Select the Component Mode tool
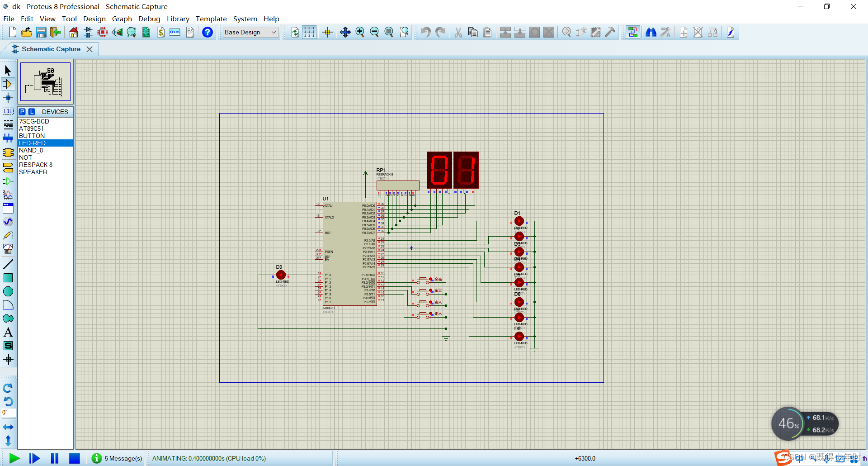The width and height of the screenshot is (868, 466). coord(8,84)
